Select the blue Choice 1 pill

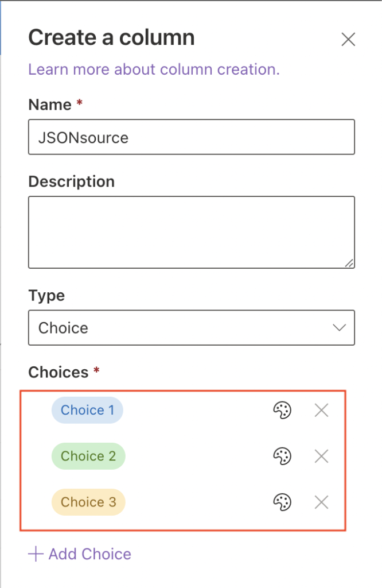[87, 410]
